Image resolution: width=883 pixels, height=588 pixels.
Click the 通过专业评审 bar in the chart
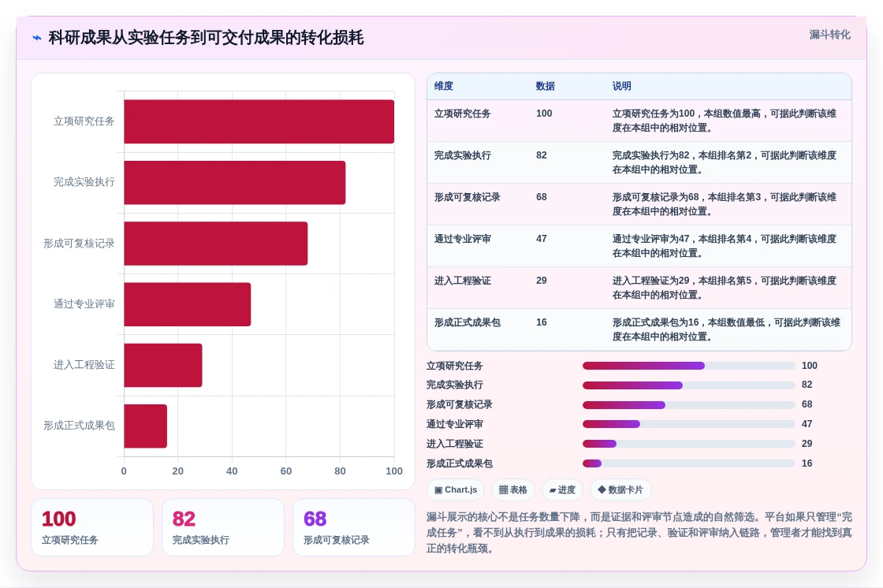(188, 304)
